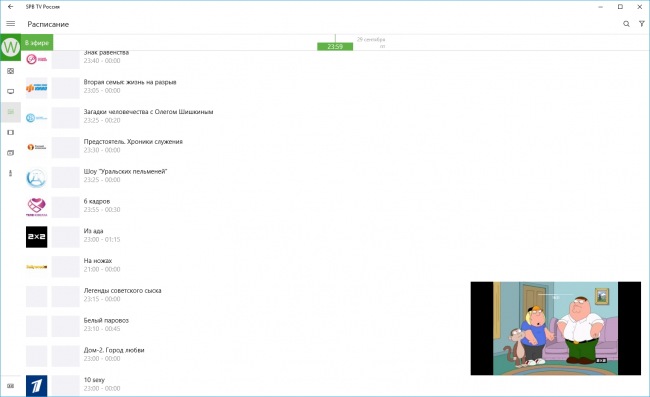Open the 2x2 channel logo
The image size is (650, 397).
coord(36,237)
